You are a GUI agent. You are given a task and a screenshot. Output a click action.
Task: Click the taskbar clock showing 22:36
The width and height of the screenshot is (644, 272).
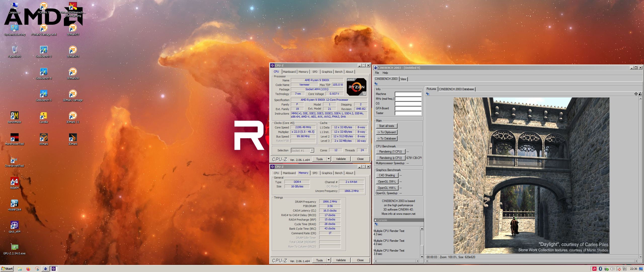click(633, 269)
